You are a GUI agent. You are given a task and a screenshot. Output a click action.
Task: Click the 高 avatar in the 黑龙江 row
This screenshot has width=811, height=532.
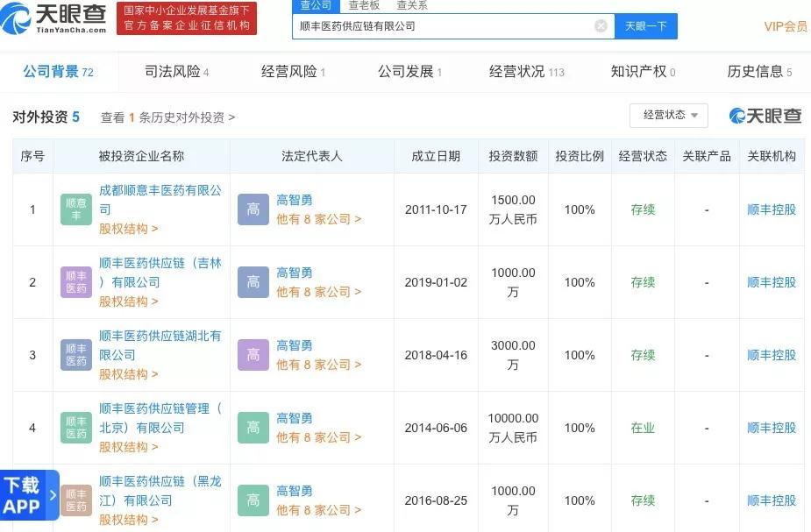pyautogui.click(x=253, y=500)
